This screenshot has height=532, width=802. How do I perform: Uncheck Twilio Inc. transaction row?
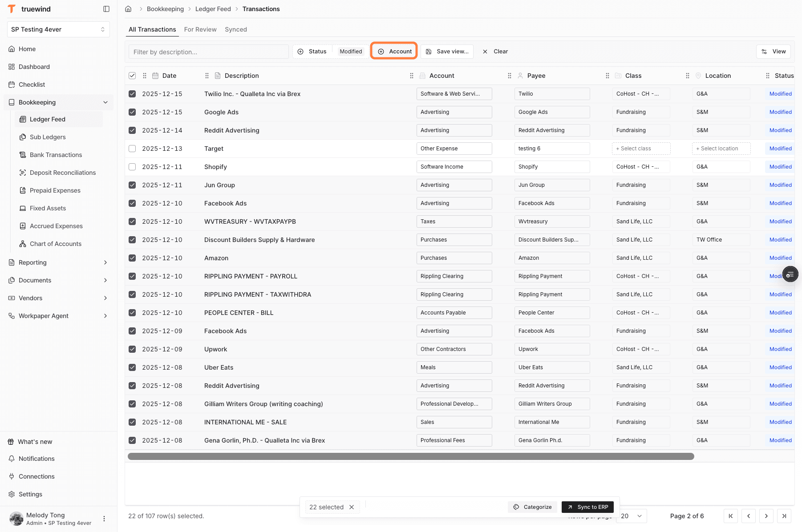tap(132, 94)
